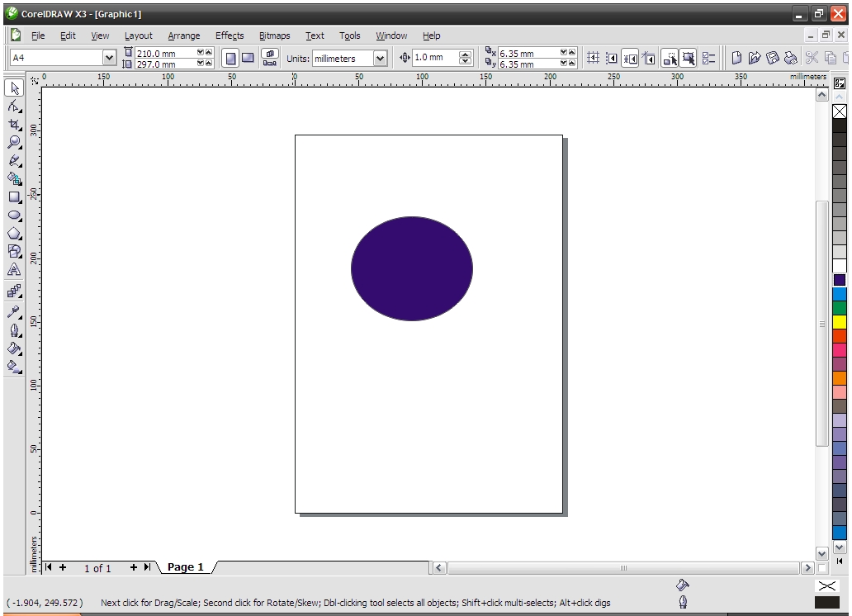Click the Print icon on standard toolbar
Image resolution: width=852 pixels, height=616 pixels.
(x=791, y=58)
